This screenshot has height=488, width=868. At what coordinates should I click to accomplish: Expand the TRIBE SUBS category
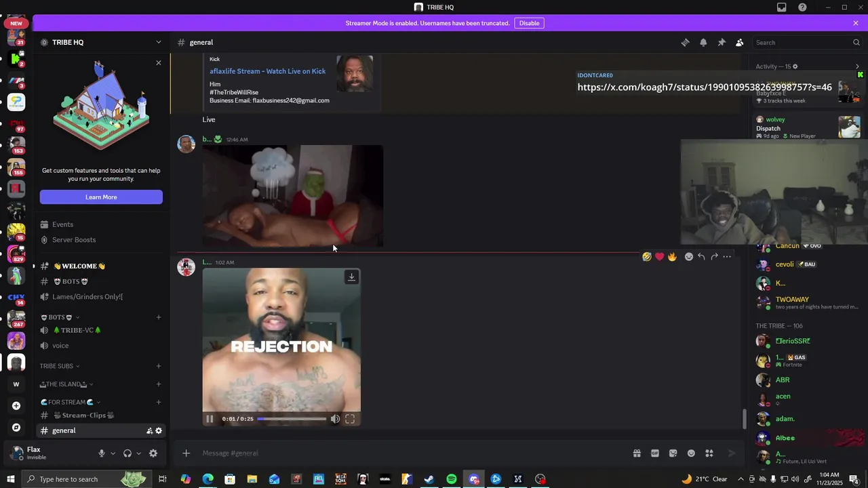point(60,366)
